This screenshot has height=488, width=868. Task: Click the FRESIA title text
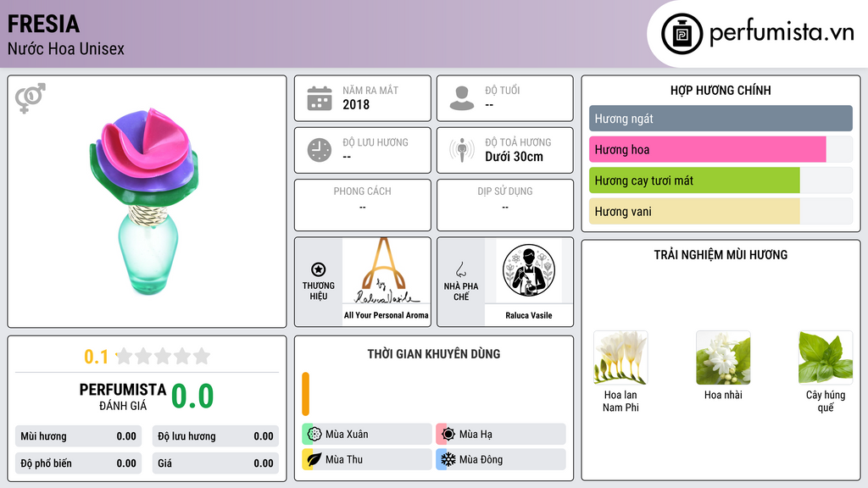[44, 25]
